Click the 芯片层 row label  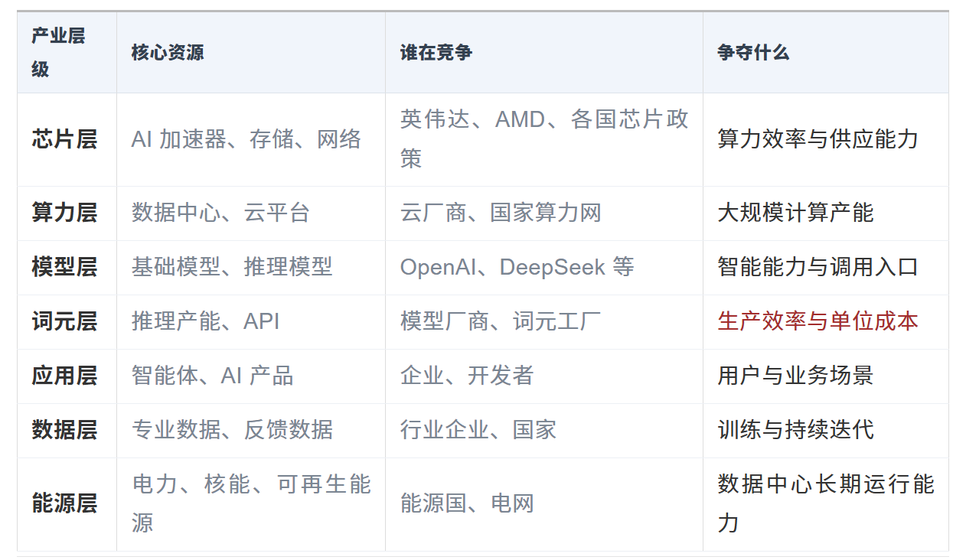click(x=64, y=139)
